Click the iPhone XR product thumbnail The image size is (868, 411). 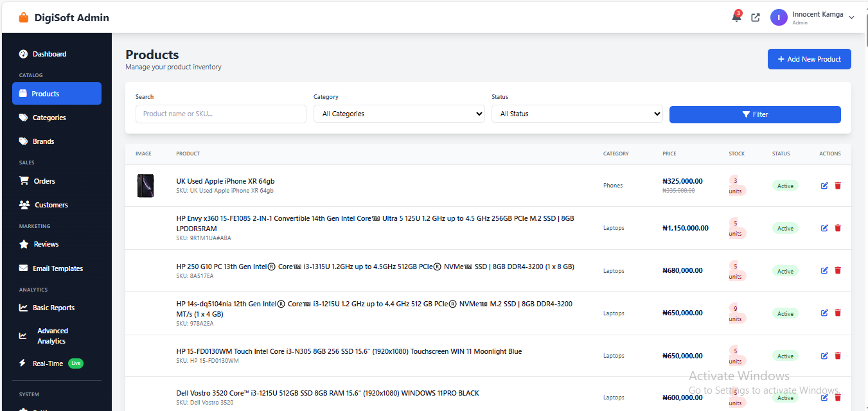click(145, 186)
